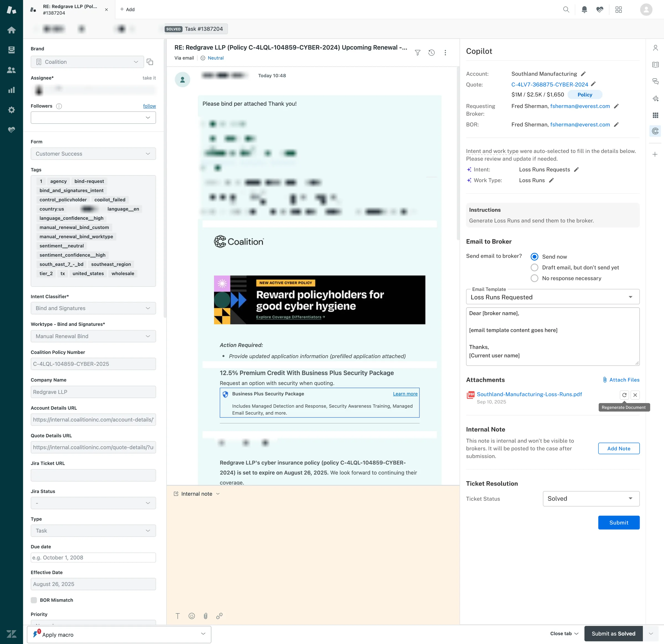Click the Add Note button

pyautogui.click(x=619, y=448)
